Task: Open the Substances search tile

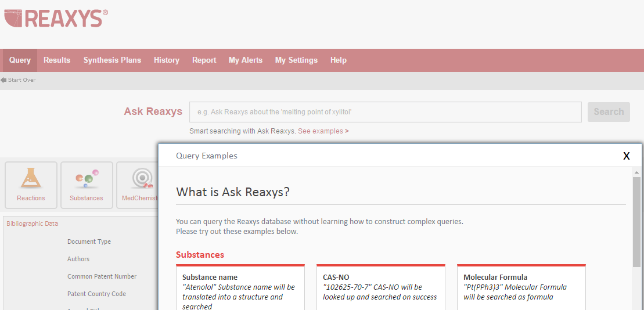Action: click(x=87, y=185)
